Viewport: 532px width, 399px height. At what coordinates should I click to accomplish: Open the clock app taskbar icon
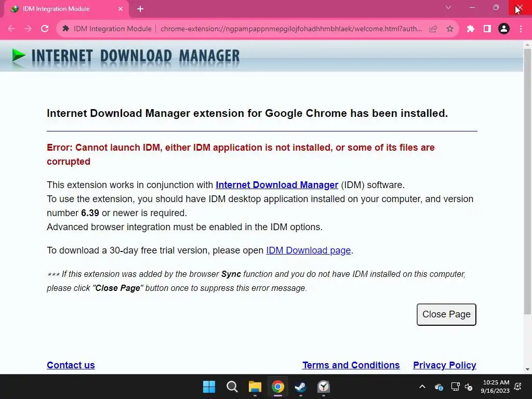(x=323, y=387)
